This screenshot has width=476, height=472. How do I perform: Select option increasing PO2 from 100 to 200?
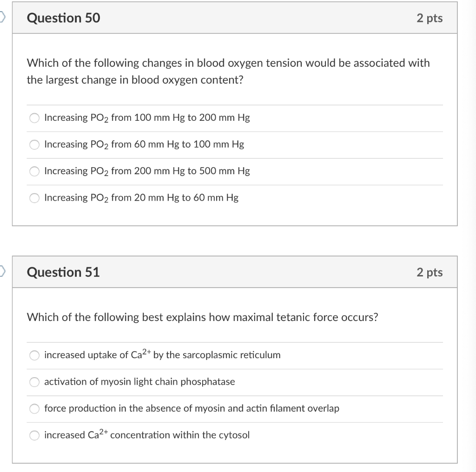34,118
